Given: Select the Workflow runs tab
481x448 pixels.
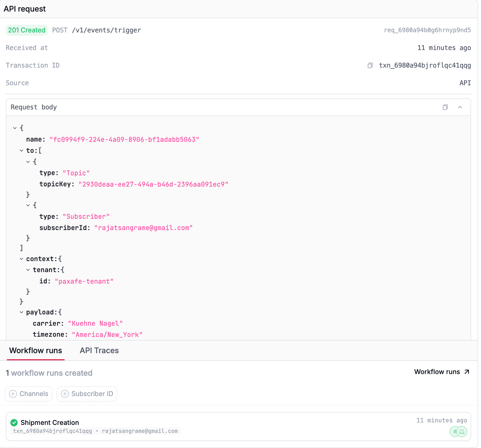Looking at the screenshot, I should coord(35,350).
